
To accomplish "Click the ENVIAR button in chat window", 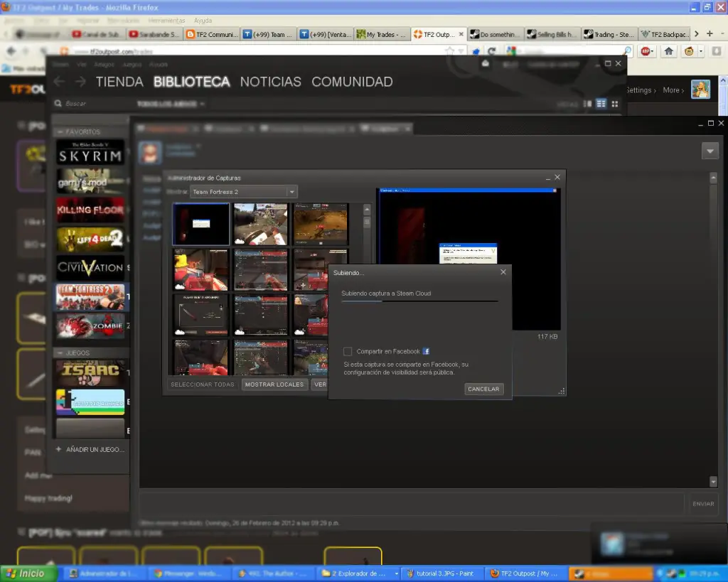I will [703, 504].
